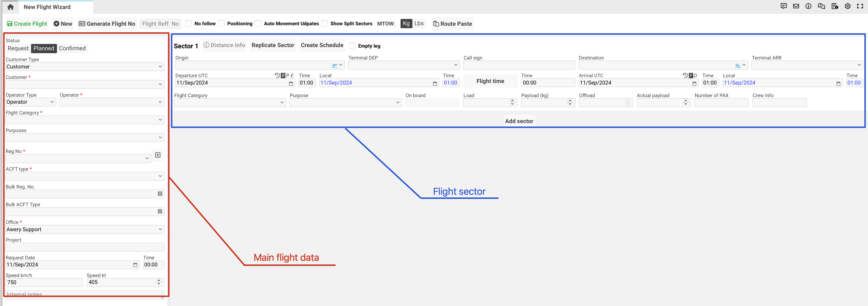Click the plus box icon beside Reg No
Screen dimensions: 868x306
point(158,155)
